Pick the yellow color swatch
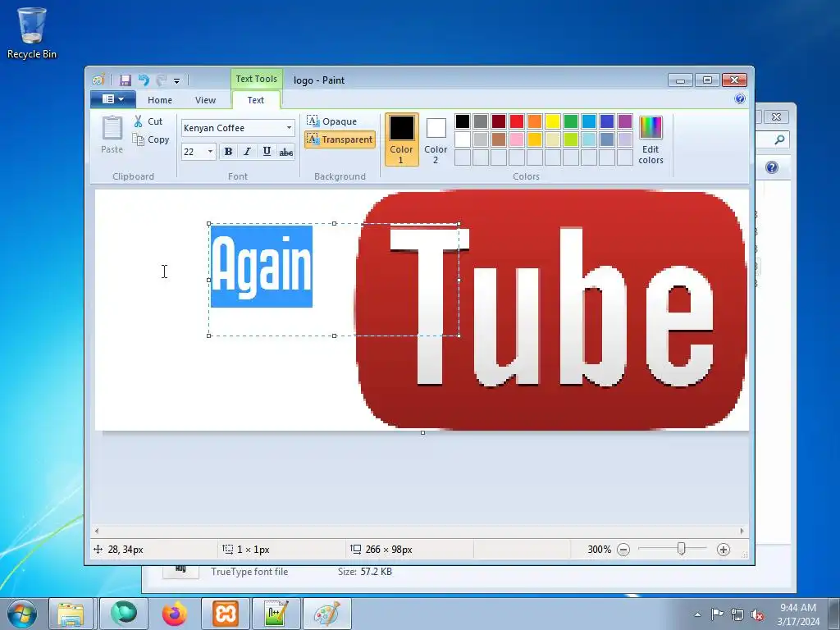Viewport: 840px width, 630px height. [552, 121]
